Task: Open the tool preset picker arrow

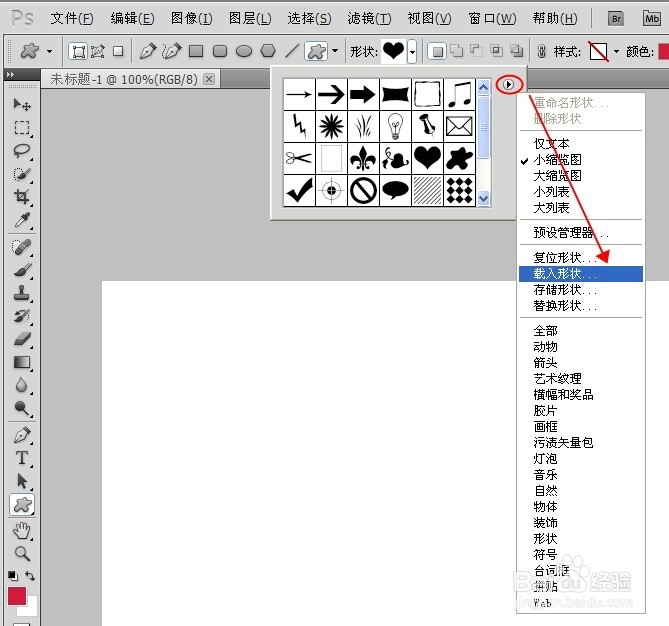Action: tap(49, 52)
